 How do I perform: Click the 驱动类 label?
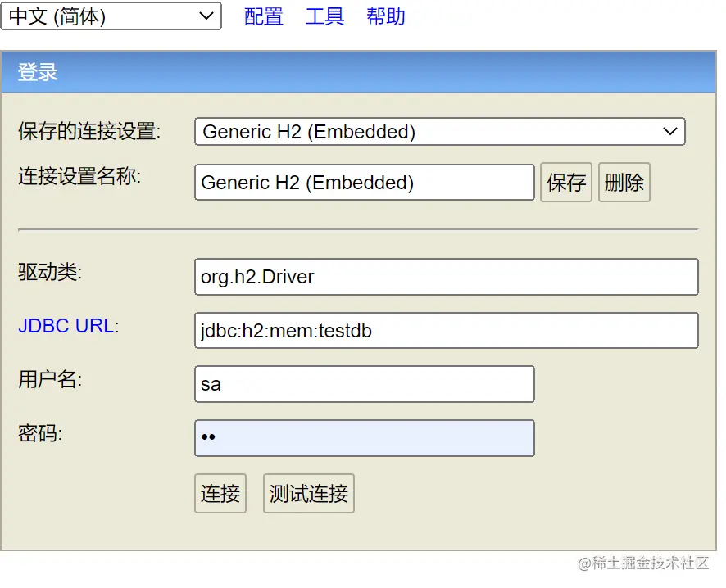[50, 272]
